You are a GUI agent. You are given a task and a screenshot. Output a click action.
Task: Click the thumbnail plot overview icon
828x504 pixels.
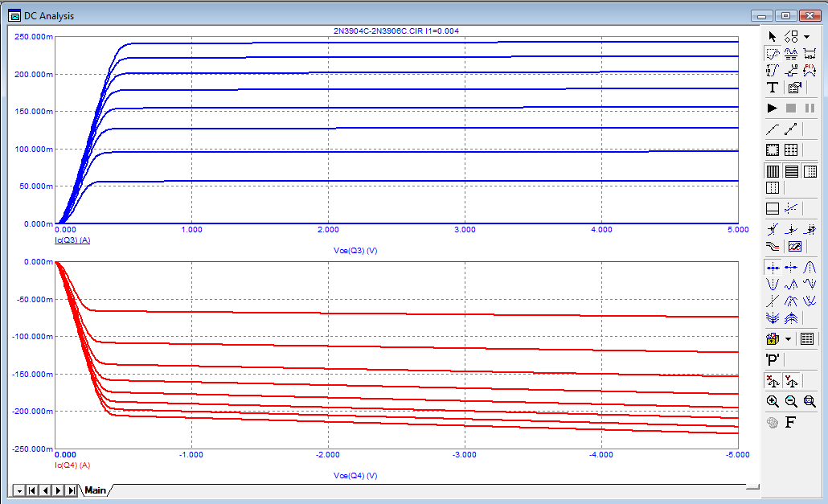[x=795, y=247]
